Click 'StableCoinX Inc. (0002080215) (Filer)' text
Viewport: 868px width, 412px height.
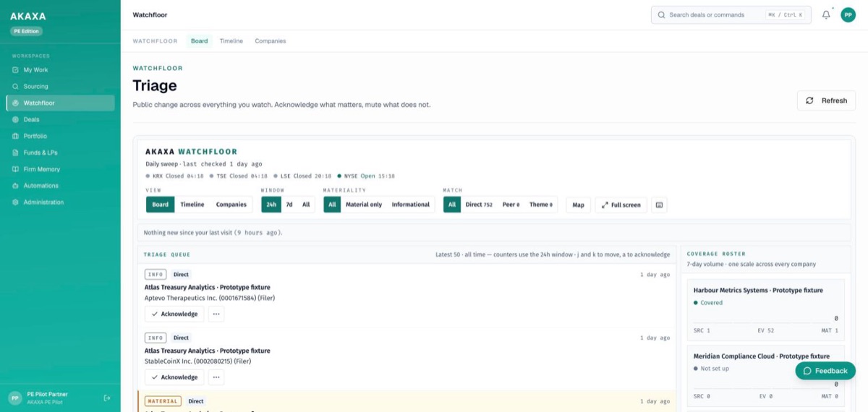[x=197, y=361]
